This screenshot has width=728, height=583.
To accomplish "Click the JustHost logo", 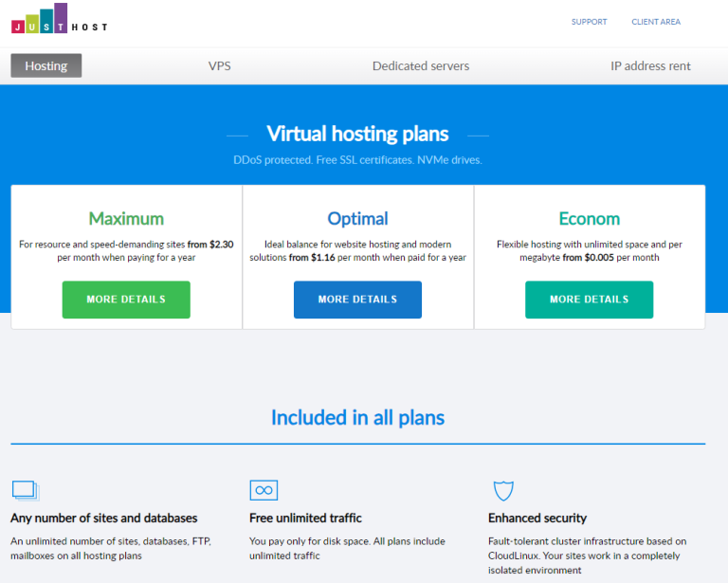I will click(59, 19).
